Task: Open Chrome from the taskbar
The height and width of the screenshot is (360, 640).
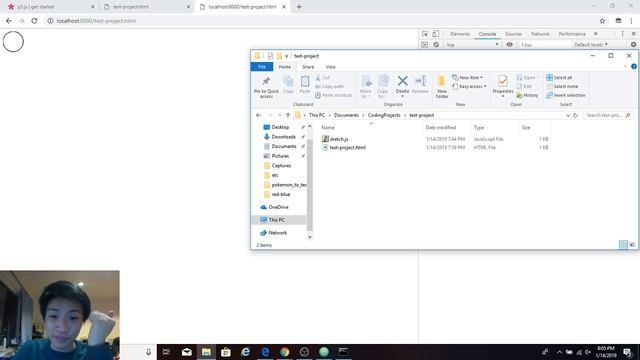Action: coord(284,352)
